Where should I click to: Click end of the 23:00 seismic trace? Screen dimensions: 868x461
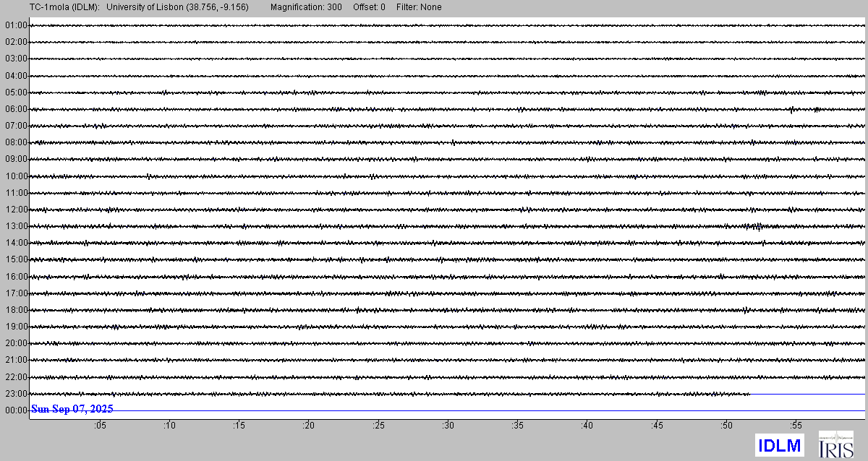[x=749, y=394]
